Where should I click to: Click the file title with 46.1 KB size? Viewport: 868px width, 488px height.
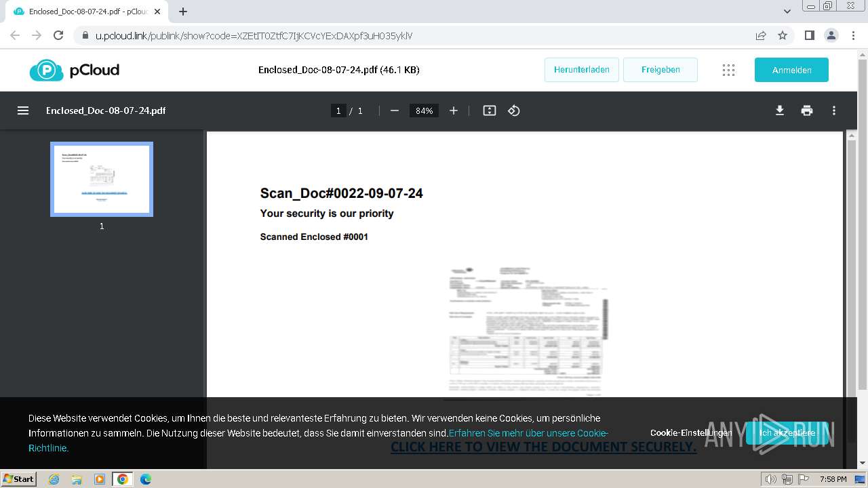click(x=338, y=70)
